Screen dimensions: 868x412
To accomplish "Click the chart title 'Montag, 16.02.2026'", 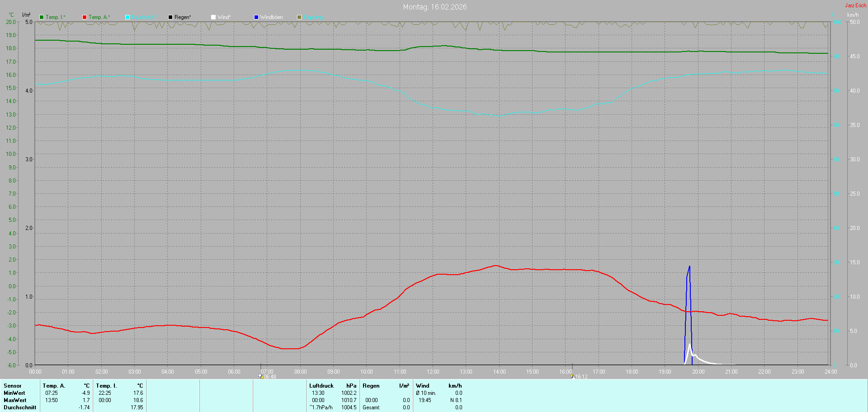I will (435, 7).
